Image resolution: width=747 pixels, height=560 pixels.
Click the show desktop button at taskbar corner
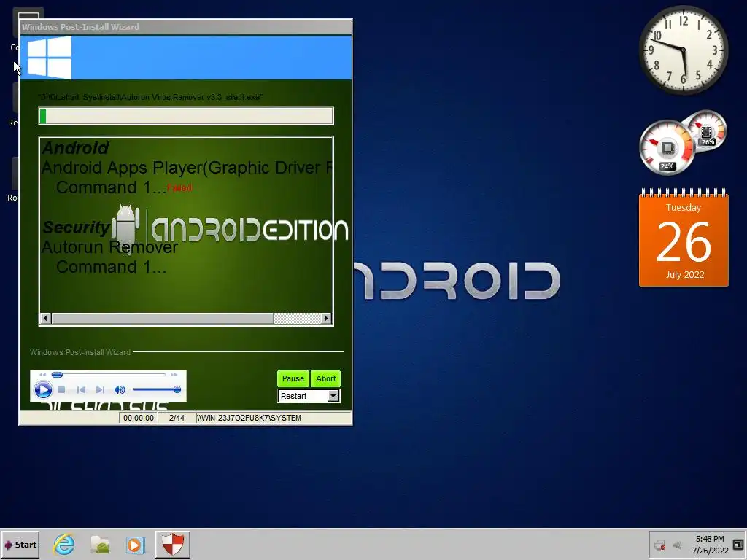click(738, 544)
